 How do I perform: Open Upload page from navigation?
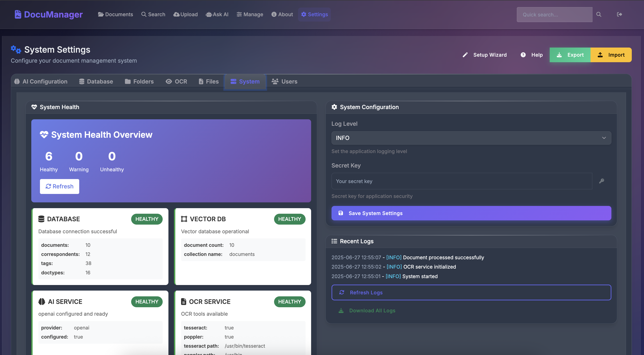(x=186, y=14)
